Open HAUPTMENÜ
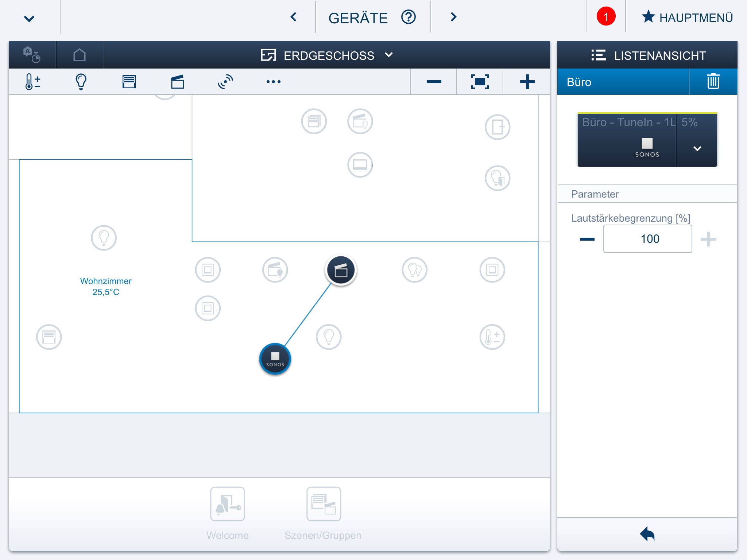This screenshot has height=560, width=747. 688,17
